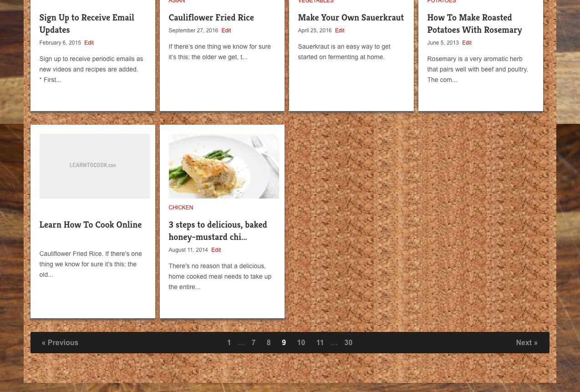Jump to pagination page 1
Image resolution: width=580 pixels, height=392 pixels.
pos(229,343)
